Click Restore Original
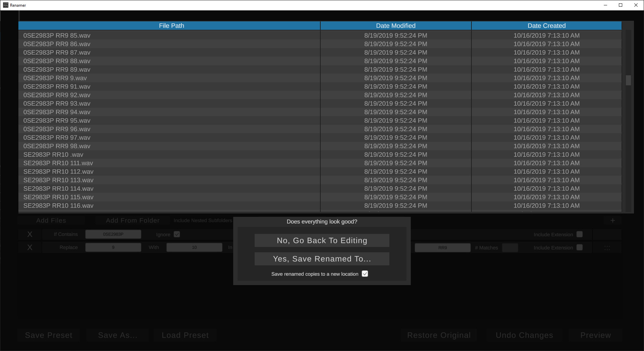 (439, 335)
